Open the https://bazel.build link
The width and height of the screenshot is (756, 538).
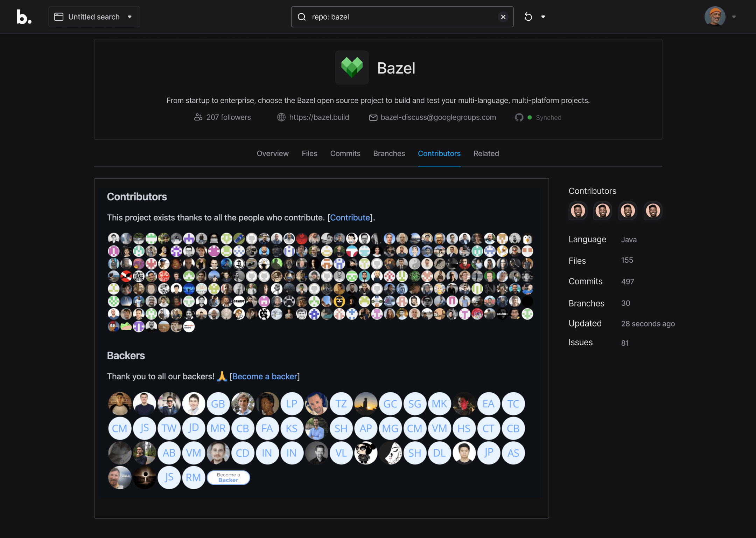tap(319, 117)
